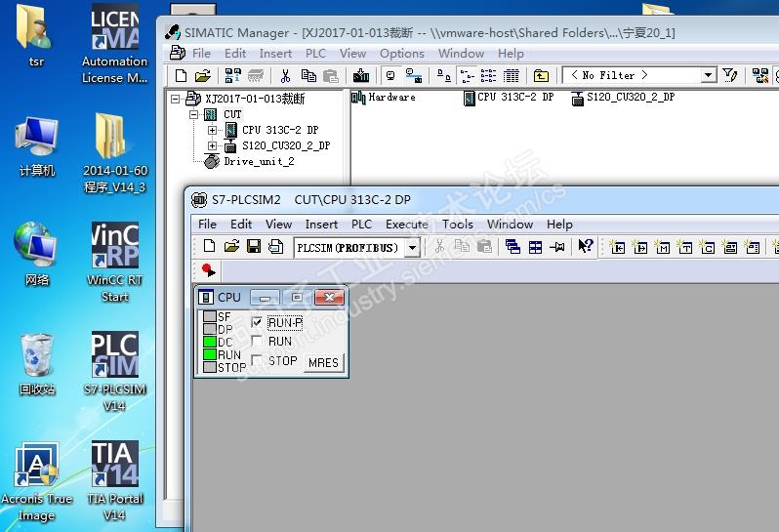Expand the S120_CU320_2_DP tree node
This screenshot has width=779, height=532.
tap(212, 145)
